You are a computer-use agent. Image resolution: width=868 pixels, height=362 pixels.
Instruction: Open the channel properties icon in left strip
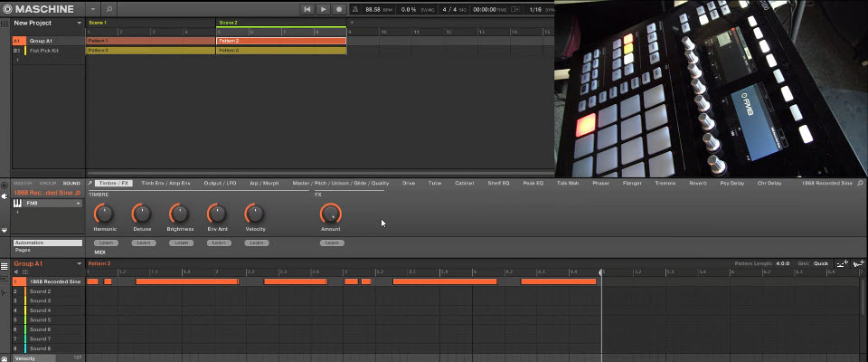5,184
